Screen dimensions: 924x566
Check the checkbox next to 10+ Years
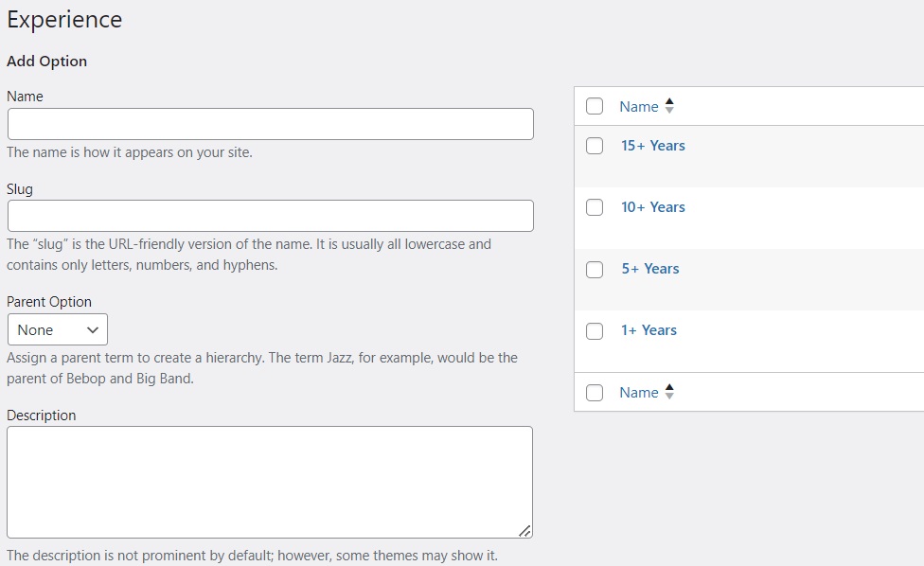tap(595, 207)
